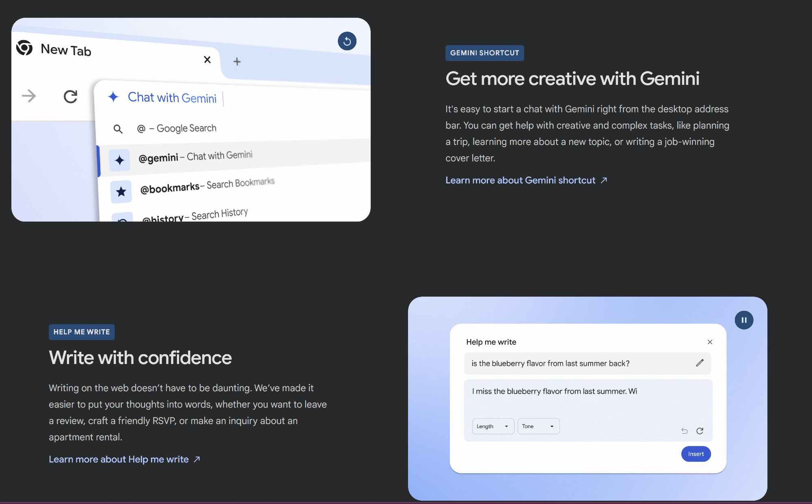Click the GEMINI SHORTCUT label badge
The width and height of the screenshot is (812, 504).
click(x=484, y=53)
